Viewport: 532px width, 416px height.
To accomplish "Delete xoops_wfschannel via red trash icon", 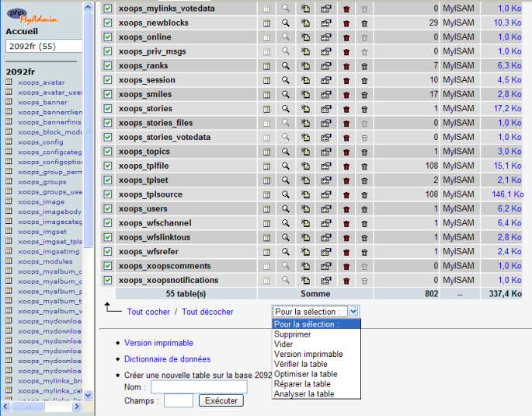I will click(346, 223).
